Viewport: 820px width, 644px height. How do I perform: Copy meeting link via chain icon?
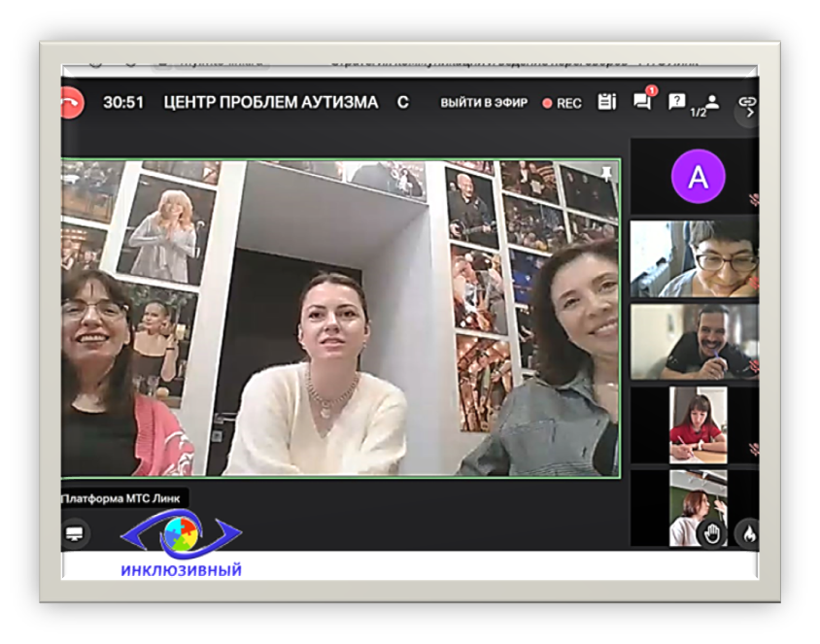coord(747,100)
